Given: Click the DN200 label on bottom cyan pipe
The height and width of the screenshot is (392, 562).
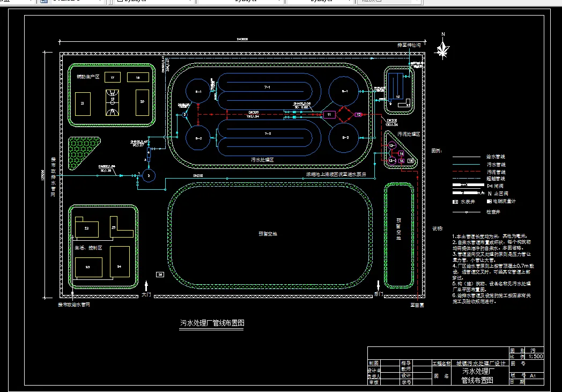Looking at the screenshot, I should [x=198, y=175].
